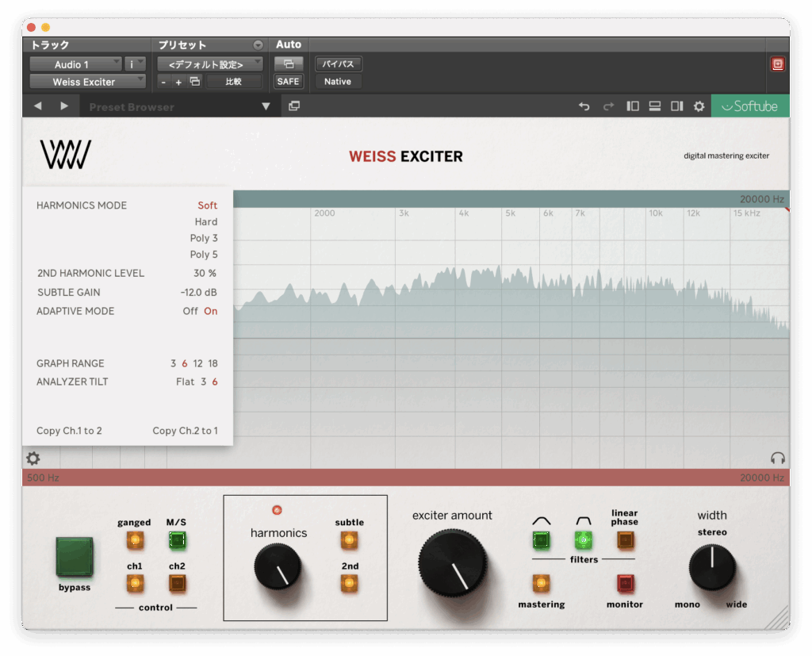Select Poly 3 harmonics mode
The width and height of the screenshot is (812, 656).
[204, 238]
